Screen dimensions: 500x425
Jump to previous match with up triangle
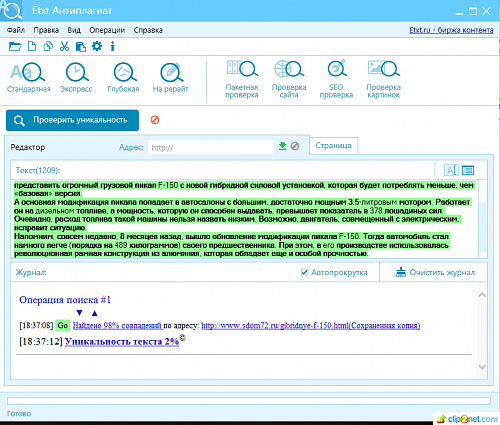click(95, 313)
